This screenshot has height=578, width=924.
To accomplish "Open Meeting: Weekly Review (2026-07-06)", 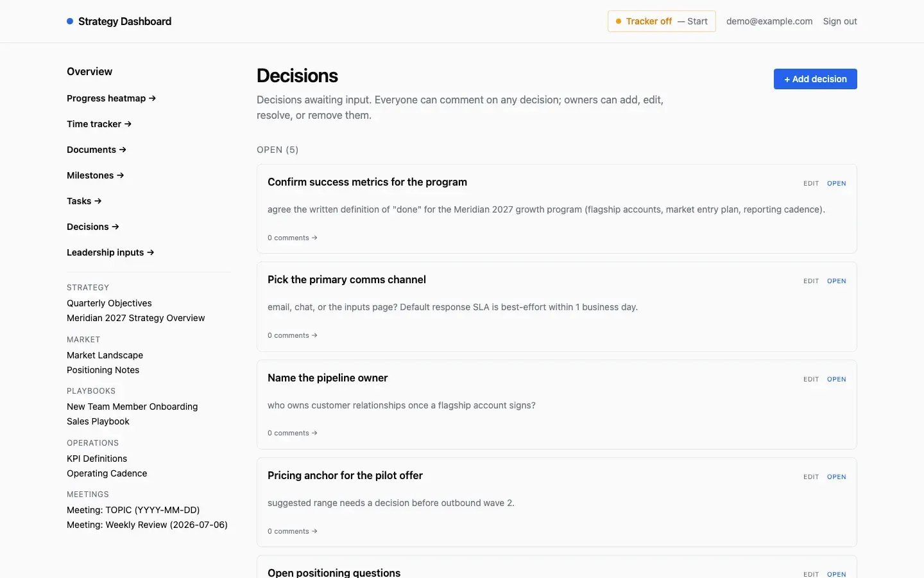I will click(147, 525).
